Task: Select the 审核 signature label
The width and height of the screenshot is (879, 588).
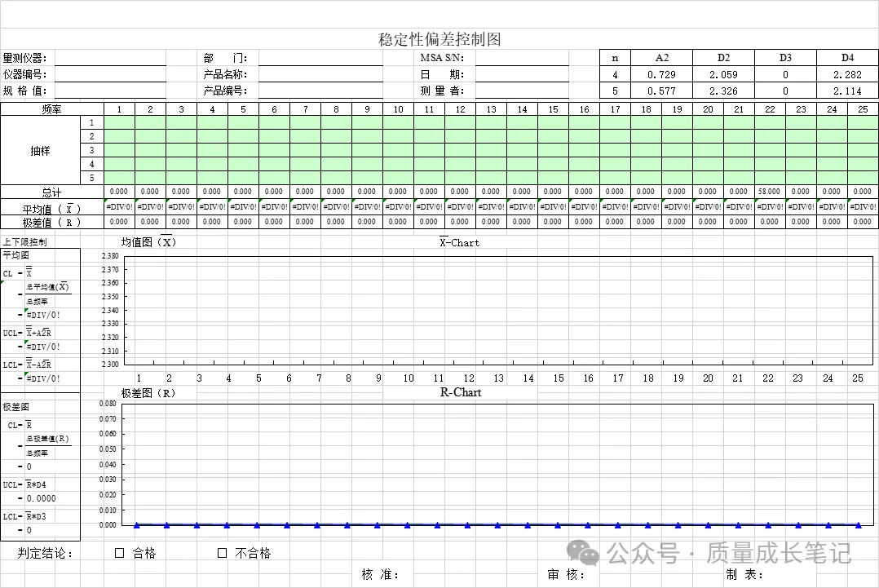Action: [x=566, y=575]
